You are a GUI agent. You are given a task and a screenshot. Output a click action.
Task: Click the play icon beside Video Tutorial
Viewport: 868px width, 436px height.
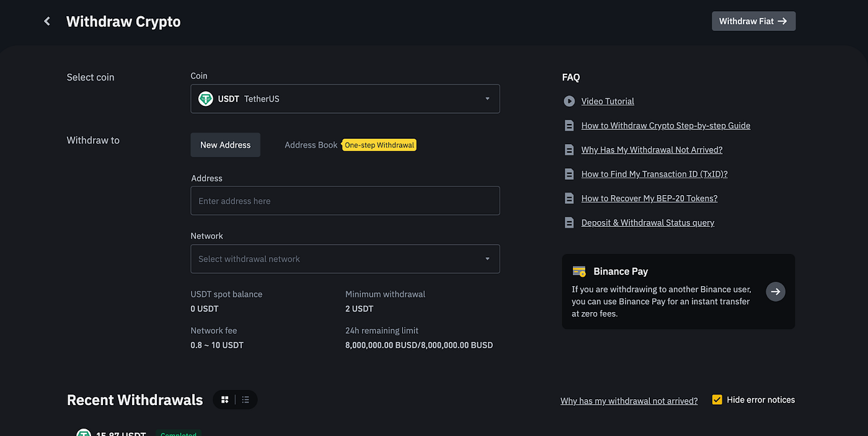tap(569, 101)
